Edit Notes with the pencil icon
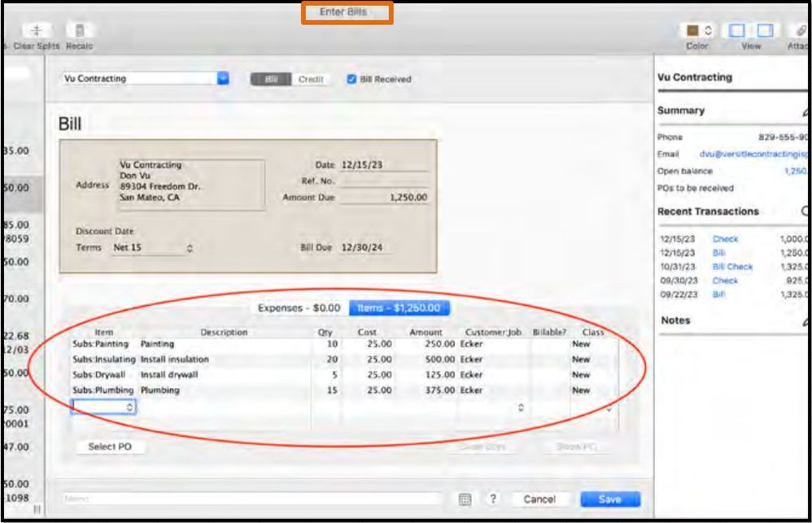This screenshot has width=812, height=523. pyautogui.click(x=805, y=321)
